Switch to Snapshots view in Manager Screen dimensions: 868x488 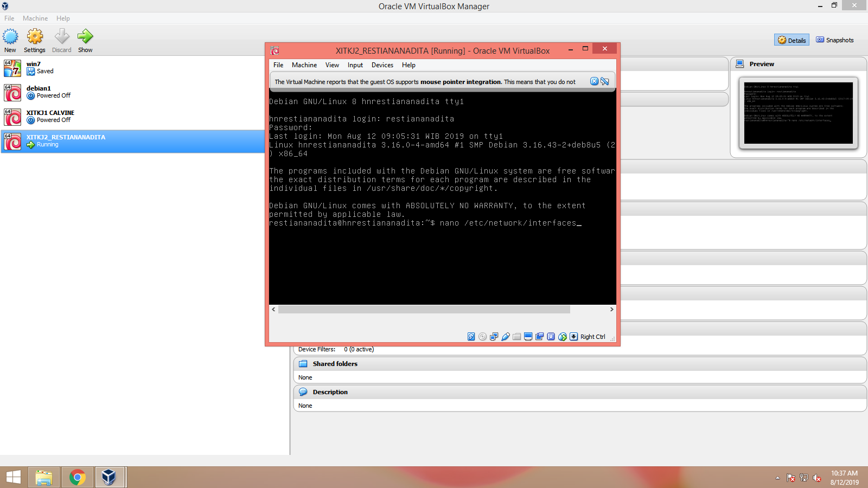(x=835, y=40)
